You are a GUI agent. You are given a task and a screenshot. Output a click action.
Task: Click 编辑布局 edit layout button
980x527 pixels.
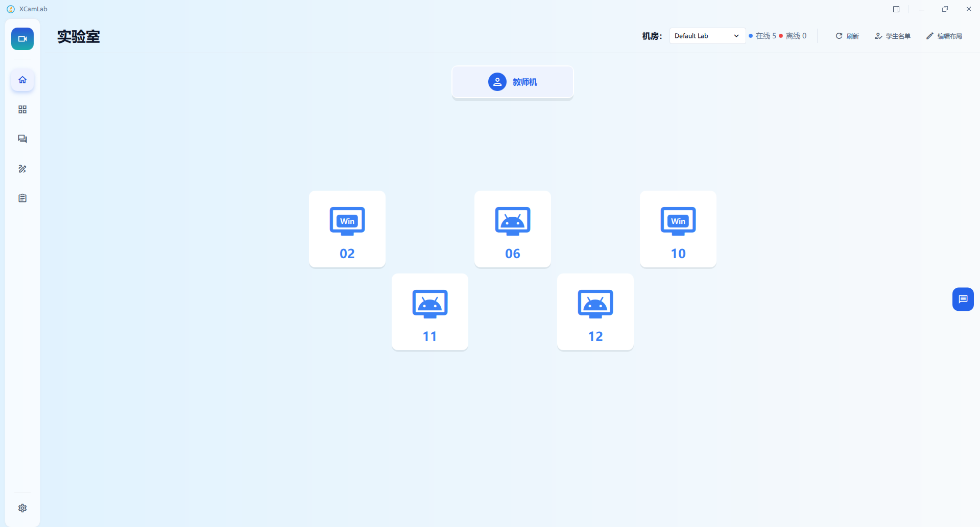[944, 36]
